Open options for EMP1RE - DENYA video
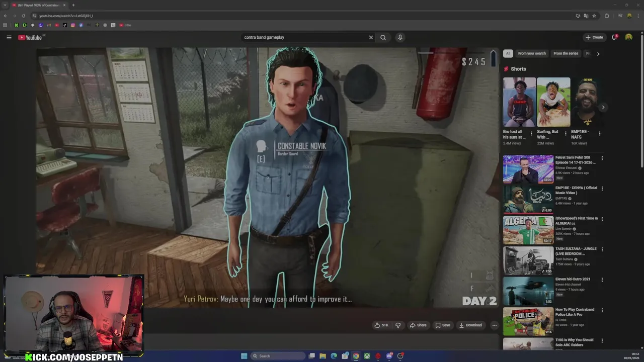Screen dimensions: 644x362 pyautogui.click(x=602, y=189)
